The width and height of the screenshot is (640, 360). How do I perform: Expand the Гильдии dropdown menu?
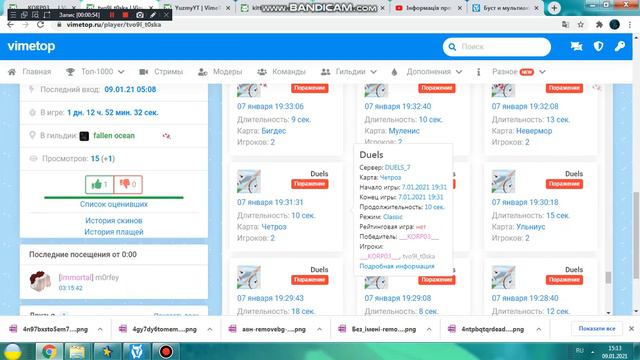349,72
